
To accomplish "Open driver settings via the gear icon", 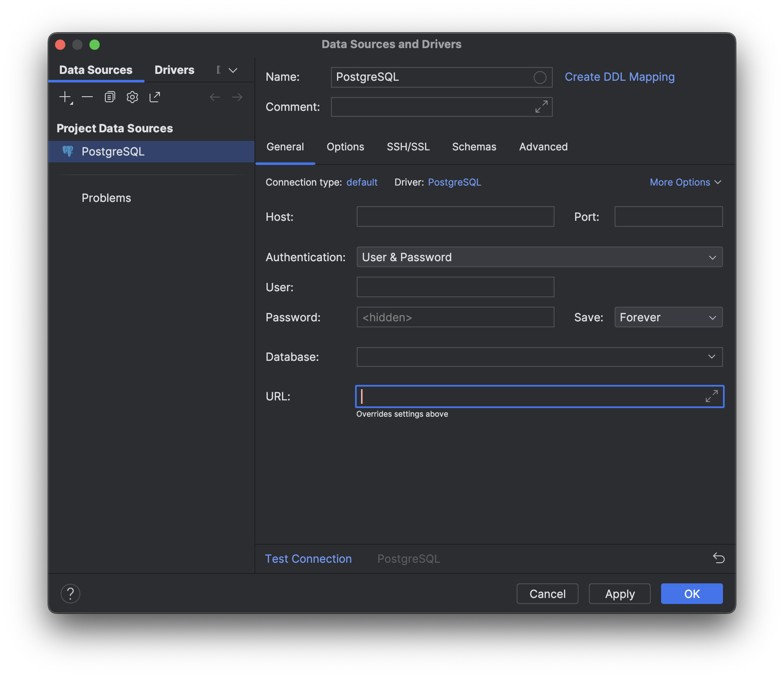I will tap(132, 97).
